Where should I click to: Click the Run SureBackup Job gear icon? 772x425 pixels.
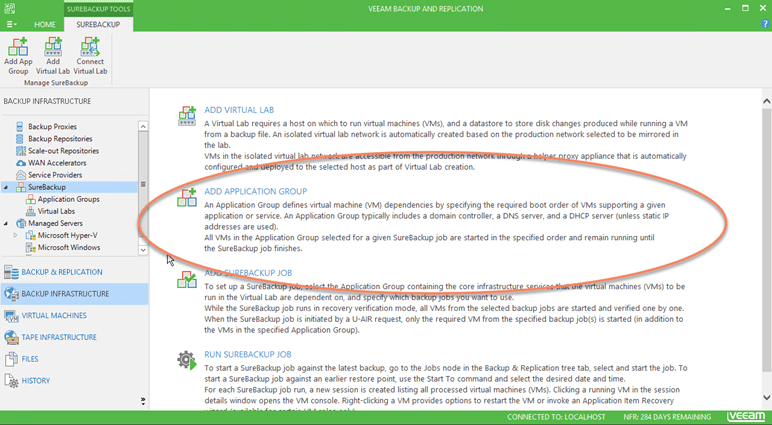coord(187,360)
